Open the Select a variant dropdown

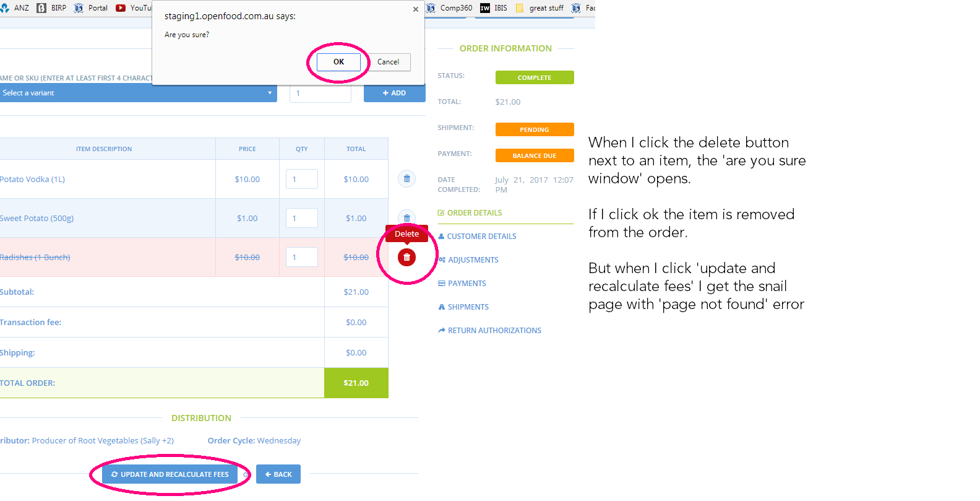138,93
